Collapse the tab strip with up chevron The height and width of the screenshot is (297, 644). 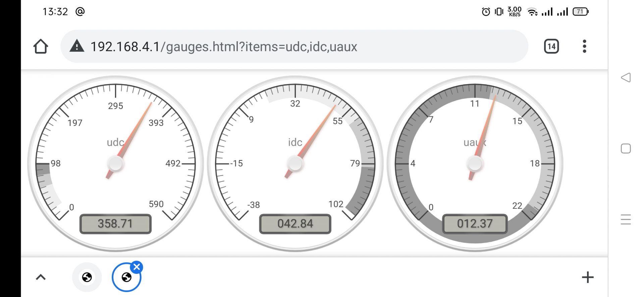pos(41,277)
